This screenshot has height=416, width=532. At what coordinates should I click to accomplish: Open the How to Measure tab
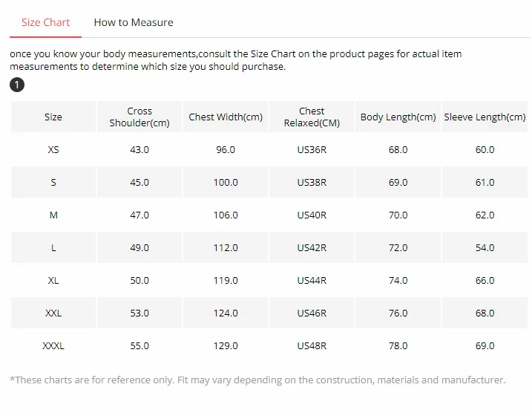[134, 22]
